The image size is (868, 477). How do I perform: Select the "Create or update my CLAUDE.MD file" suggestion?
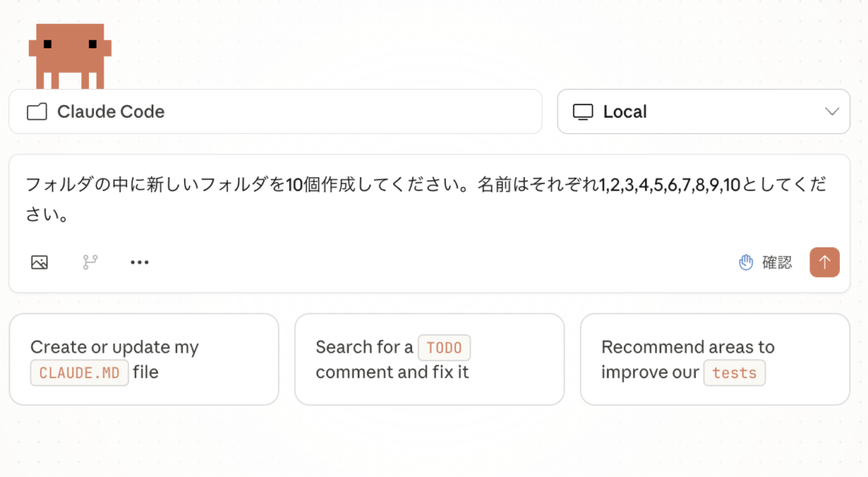coord(143,359)
